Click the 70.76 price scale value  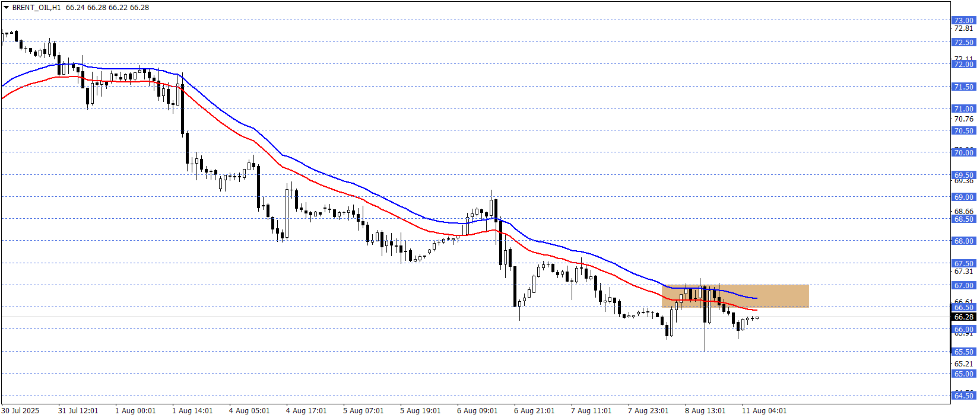(964, 119)
